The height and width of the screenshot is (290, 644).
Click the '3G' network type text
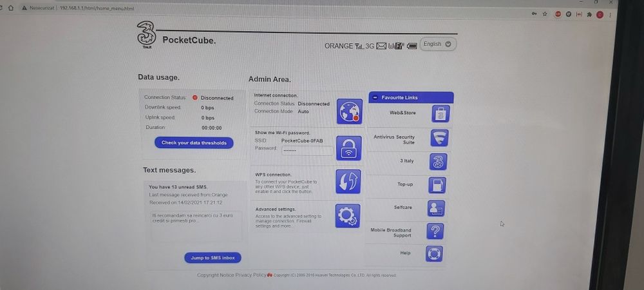(370, 46)
